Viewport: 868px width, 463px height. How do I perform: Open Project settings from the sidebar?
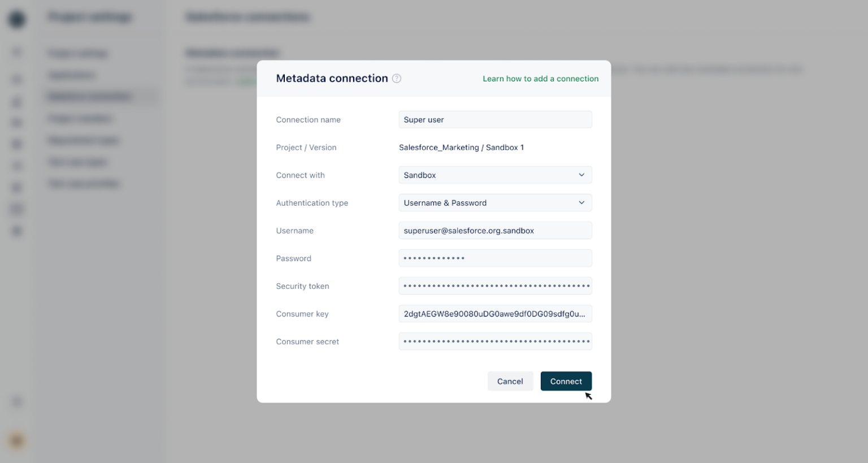click(77, 53)
